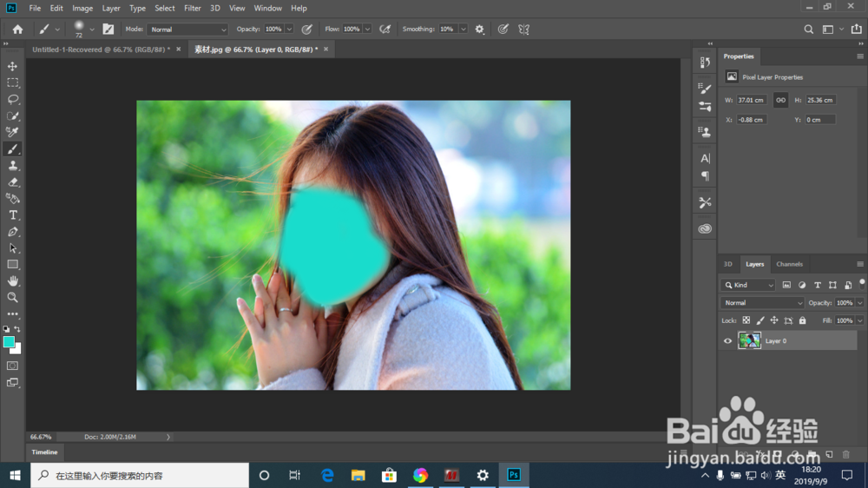Screen dimensions: 868x488
Task: Click the search icon in options bar
Action: [809, 30]
